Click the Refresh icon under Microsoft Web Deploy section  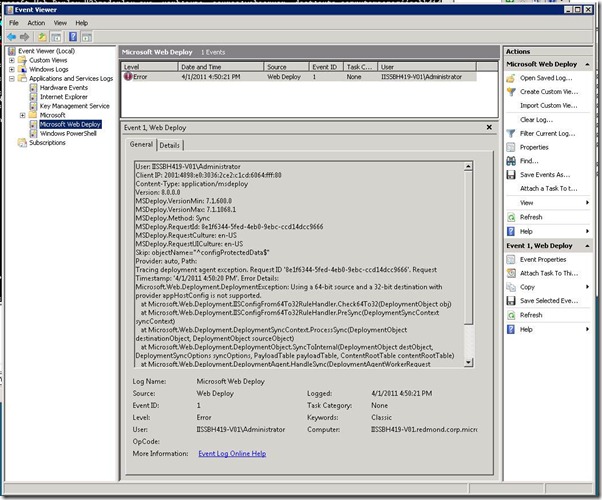point(511,217)
